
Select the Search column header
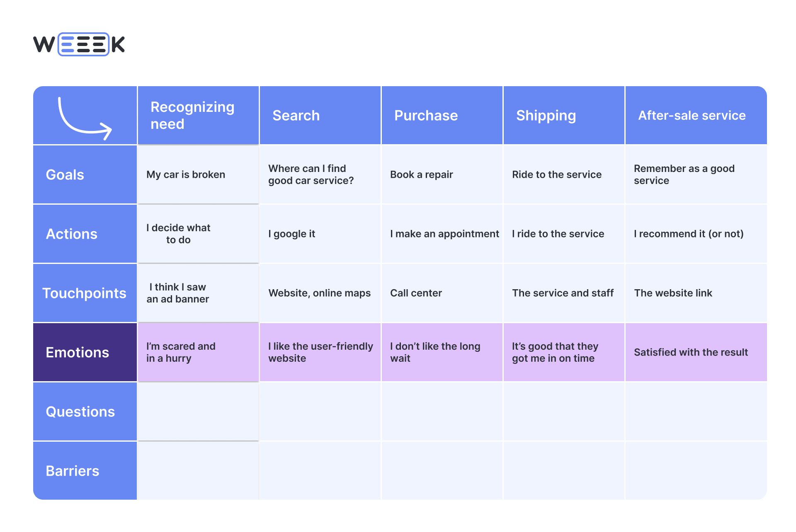[x=296, y=116]
